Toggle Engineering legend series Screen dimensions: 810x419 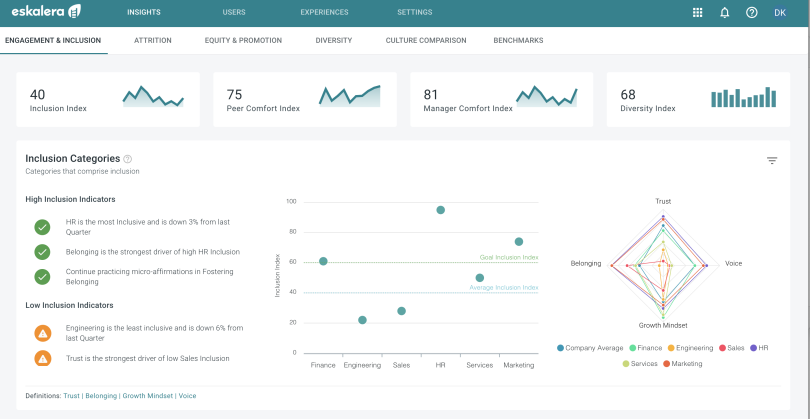(x=690, y=348)
